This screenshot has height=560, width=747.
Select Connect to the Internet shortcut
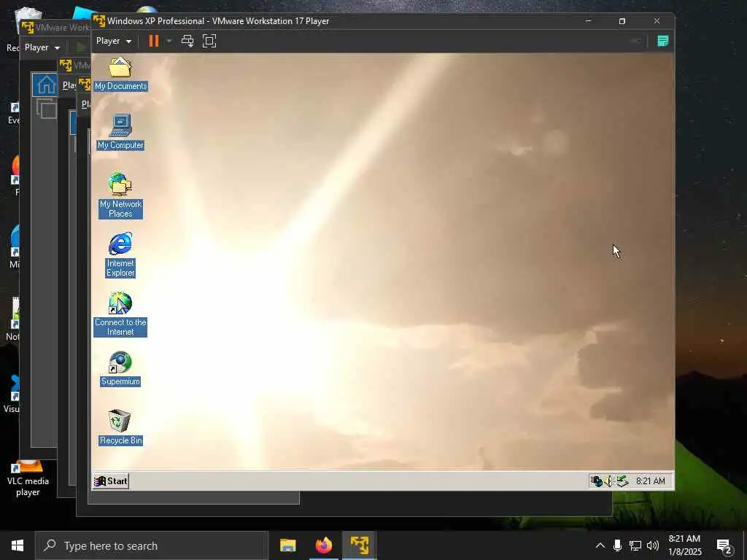pyautogui.click(x=120, y=314)
